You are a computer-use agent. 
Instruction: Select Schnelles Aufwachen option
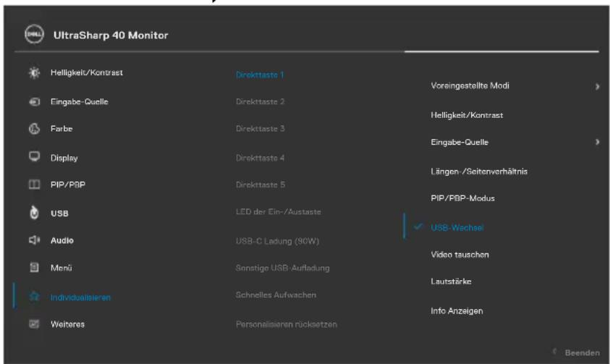tap(276, 295)
